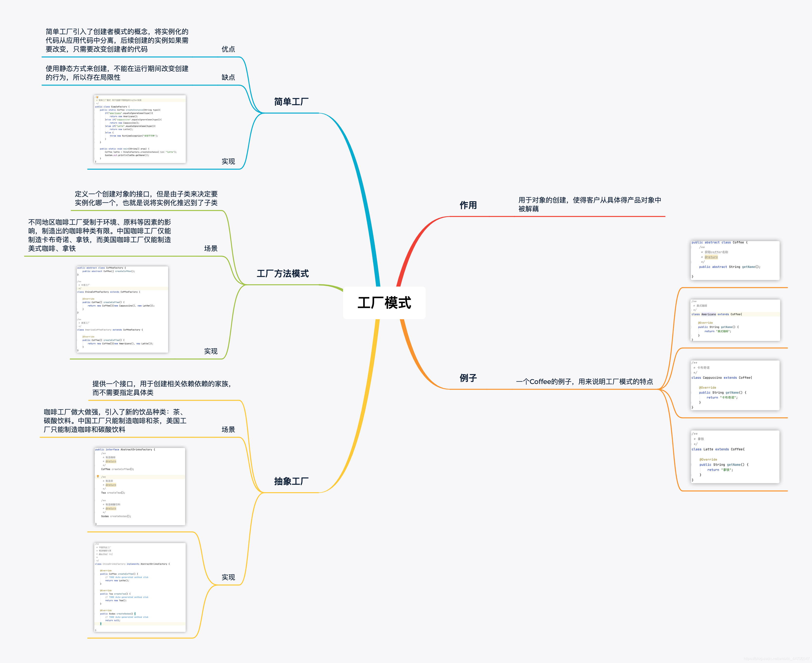Select the 工厂方法模式 branch node
812x663 pixels.
pyautogui.click(x=283, y=273)
